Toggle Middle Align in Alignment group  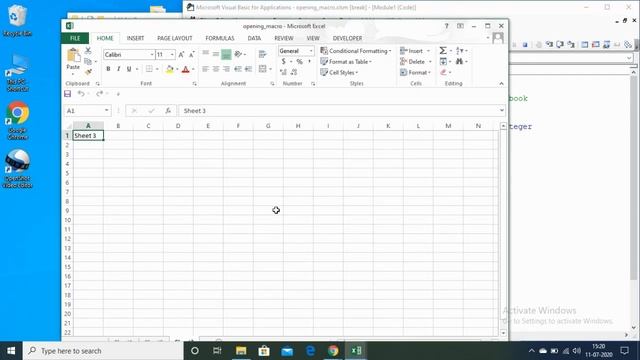[216, 54]
